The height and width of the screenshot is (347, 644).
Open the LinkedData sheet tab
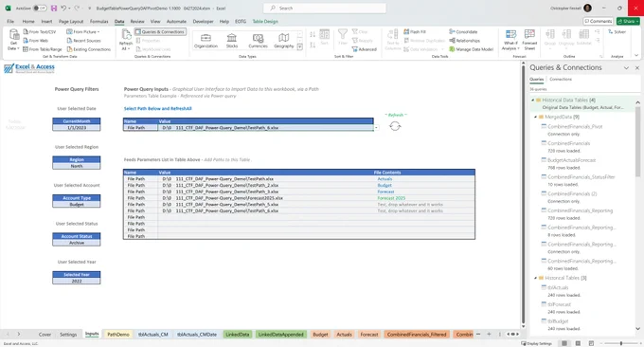pyautogui.click(x=238, y=335)
